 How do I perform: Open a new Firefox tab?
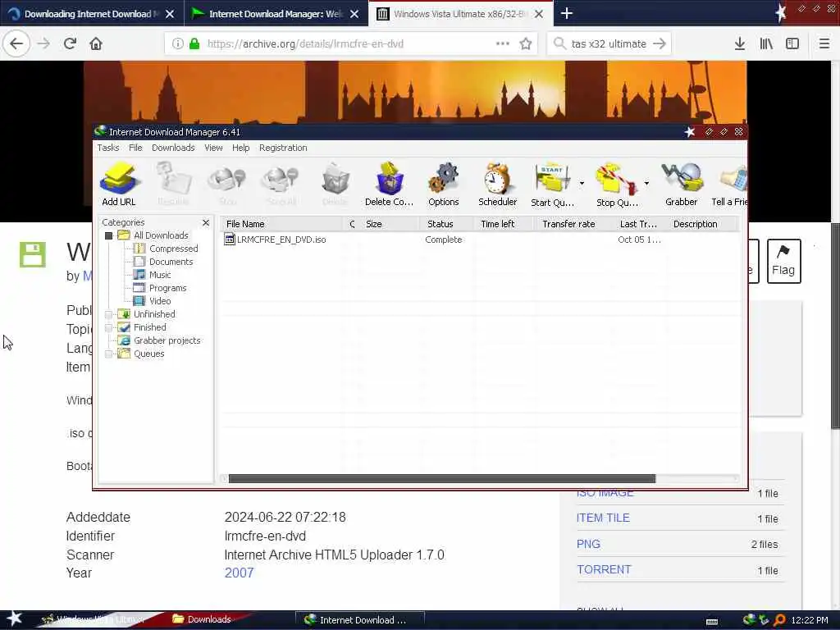tap(566, 13)
